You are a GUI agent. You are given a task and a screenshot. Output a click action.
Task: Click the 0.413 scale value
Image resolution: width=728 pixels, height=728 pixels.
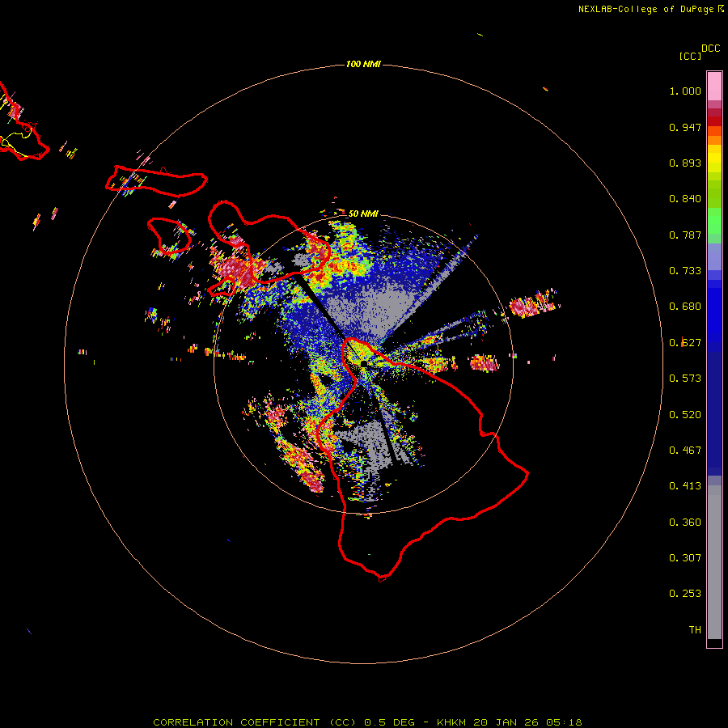point(685,486)
